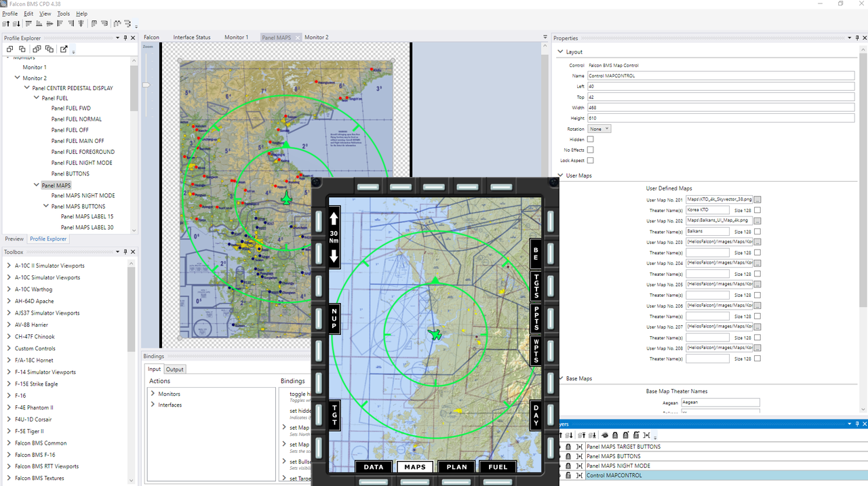This screenshot has height=486, width=868.
Task: Click the Name field containing Control MAPCONTROL
Action: tap(721, 76)
